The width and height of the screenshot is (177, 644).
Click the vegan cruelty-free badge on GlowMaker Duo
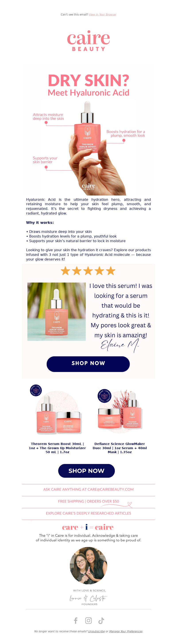pos(104,396)
